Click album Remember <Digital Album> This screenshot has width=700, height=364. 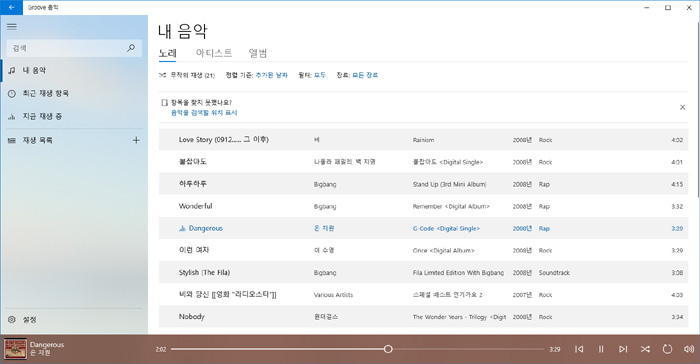[451, 206]
